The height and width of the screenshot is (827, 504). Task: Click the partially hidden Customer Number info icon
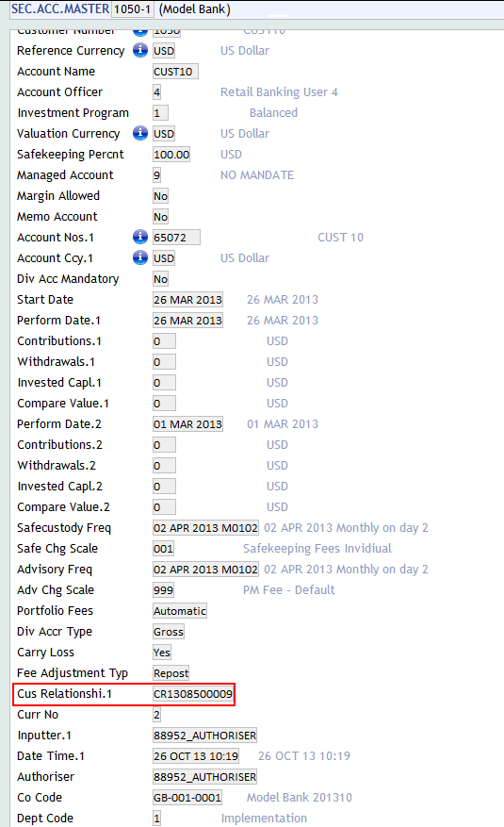(140, 32)
